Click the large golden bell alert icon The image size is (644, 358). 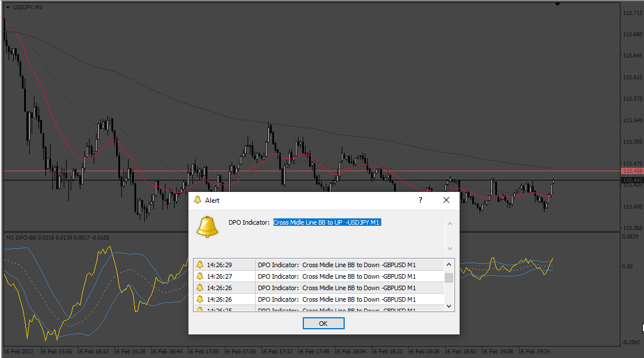click(x=207, y=227)
